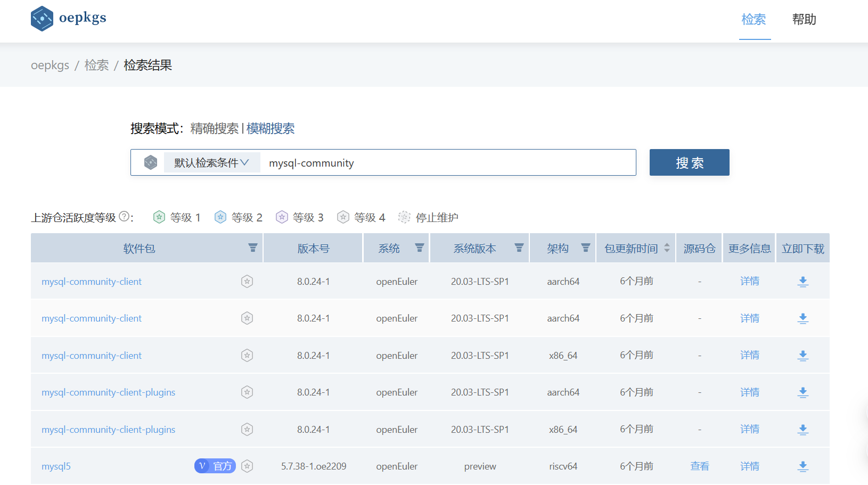This screenshot has width=868, height=485.
Task: Open the 检索 tab in top navigation
Action: (754, 20)
